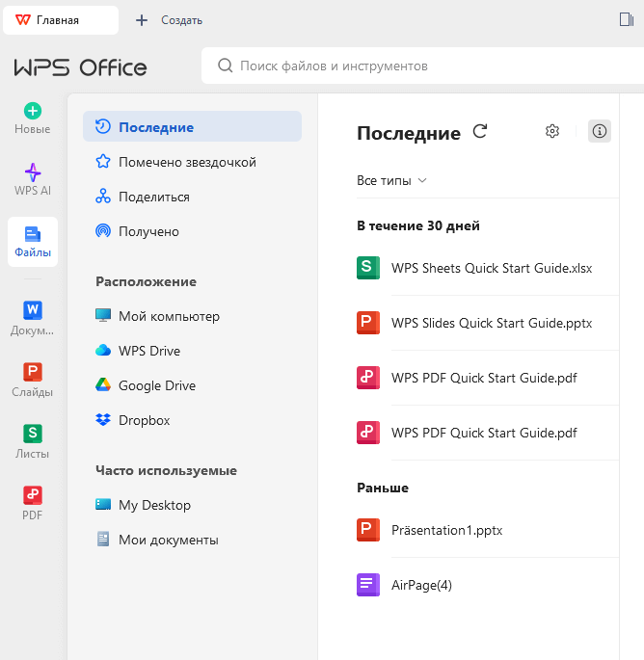Refresh the Последние recent files list
The image size is (644, 660).
(480, 131)
